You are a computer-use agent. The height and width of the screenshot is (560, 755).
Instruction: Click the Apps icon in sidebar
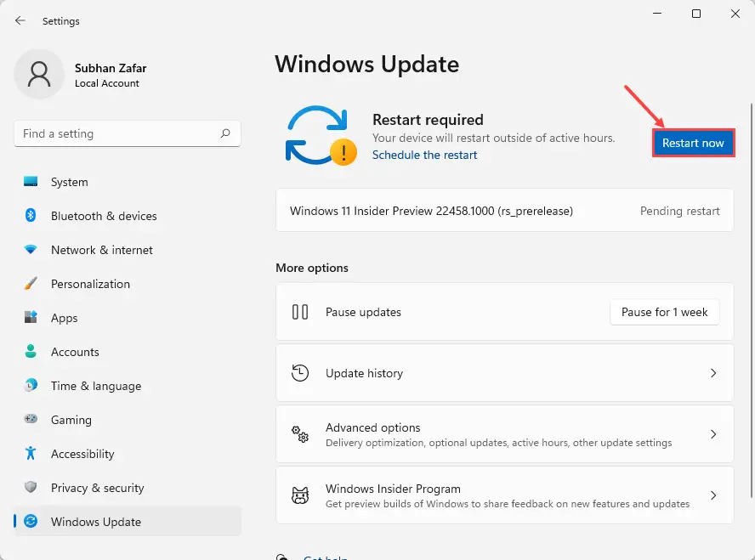(31, 317)
